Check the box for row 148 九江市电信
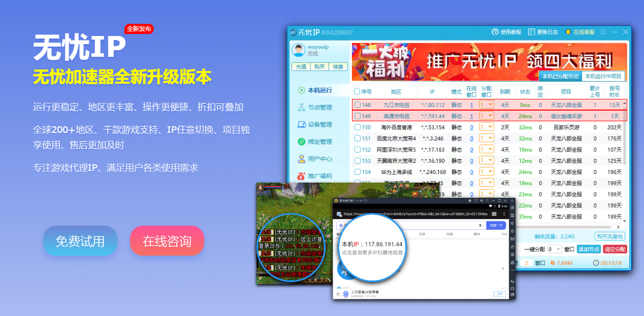 pos(358,105)
